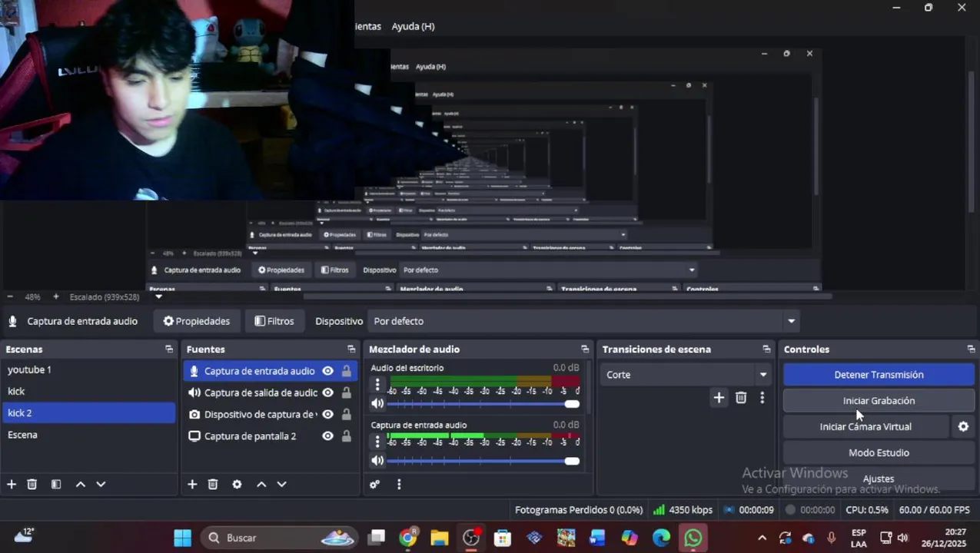Add a new scene transition
The height and width of the screenshot is (553, 980).
(x=719, y=398)
